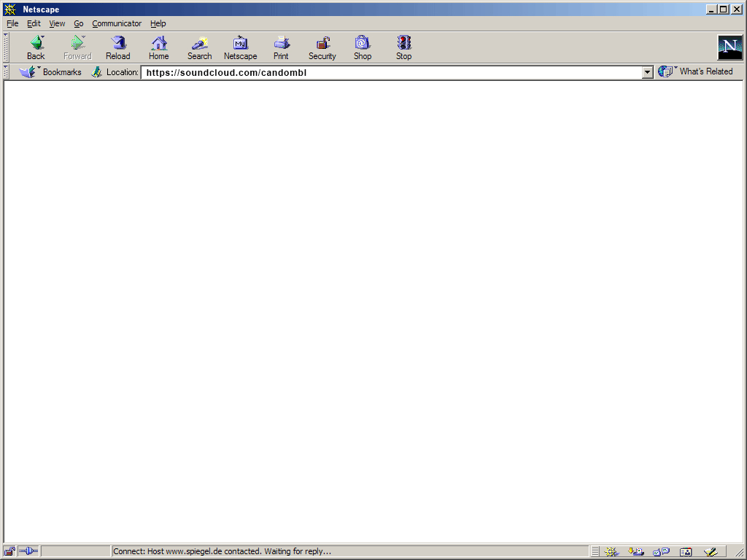The height and width of the screenshot is (560, 747).
Task: Reload the current page
Action: (x=117, y=47)
